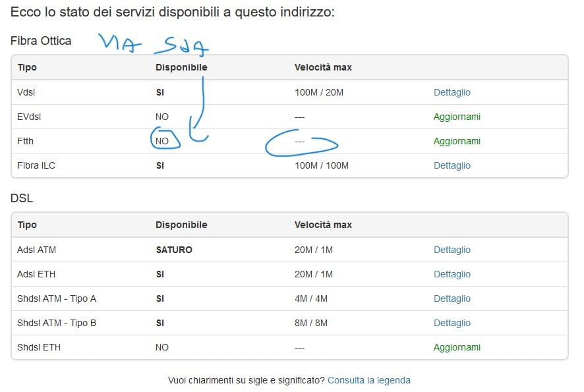Select the circled NO in Ftth row
Image resolution: width=584 pixels, height=392 pixels.
pyautogui.click(x=162, y=141)
